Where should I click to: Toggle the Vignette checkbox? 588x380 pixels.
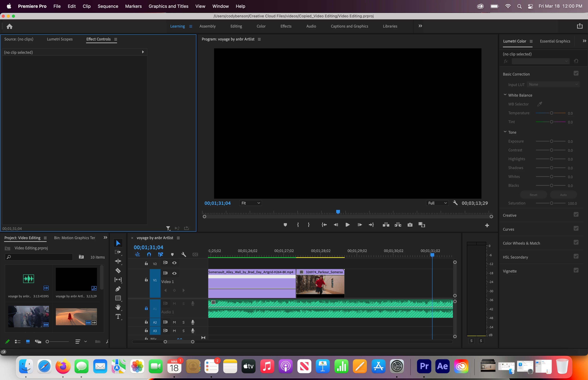click(576, 270)
